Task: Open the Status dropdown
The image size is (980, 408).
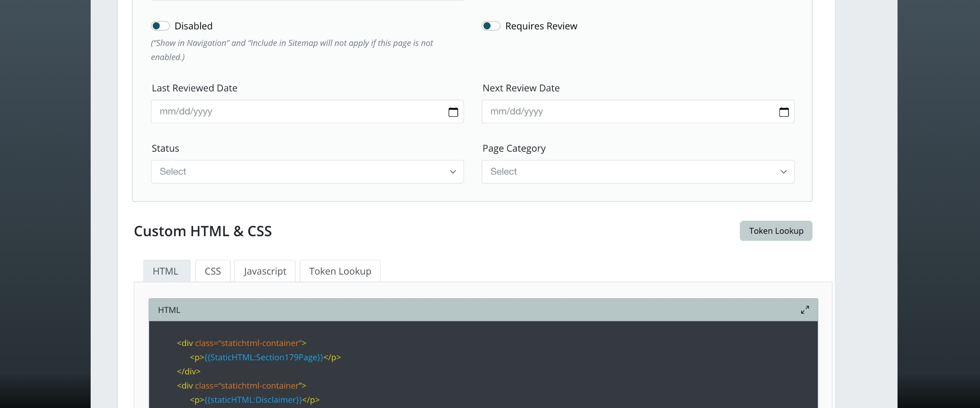Action: tap(307, 171)
